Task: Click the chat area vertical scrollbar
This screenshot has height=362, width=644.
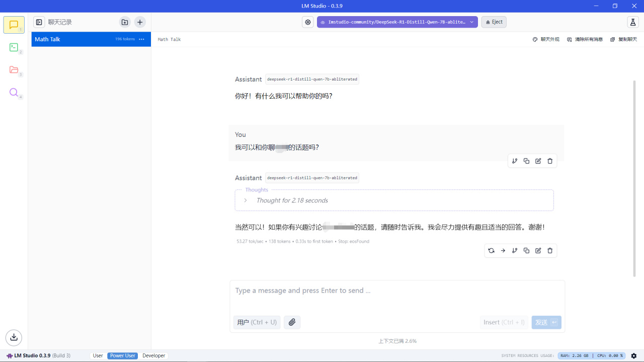Action: [x=634, y=178]
